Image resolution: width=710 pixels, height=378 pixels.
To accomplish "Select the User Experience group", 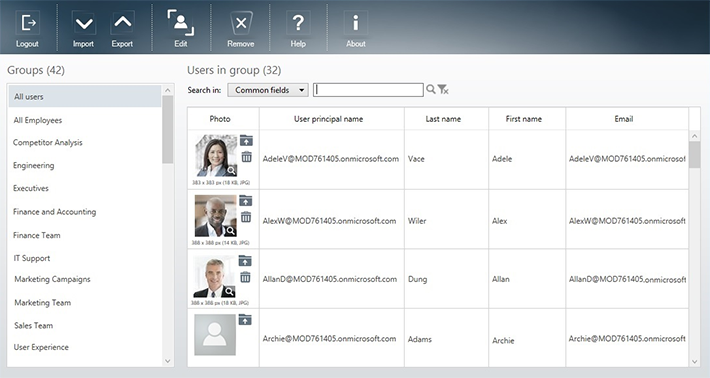I will [x=41, y=347].
